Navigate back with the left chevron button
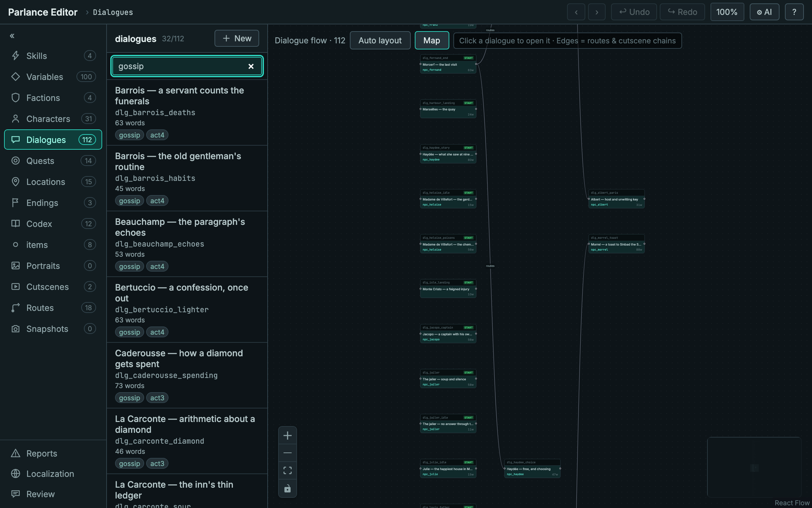Image resolution: width=812 pixels, height=508 pixels. click(576, 12)
